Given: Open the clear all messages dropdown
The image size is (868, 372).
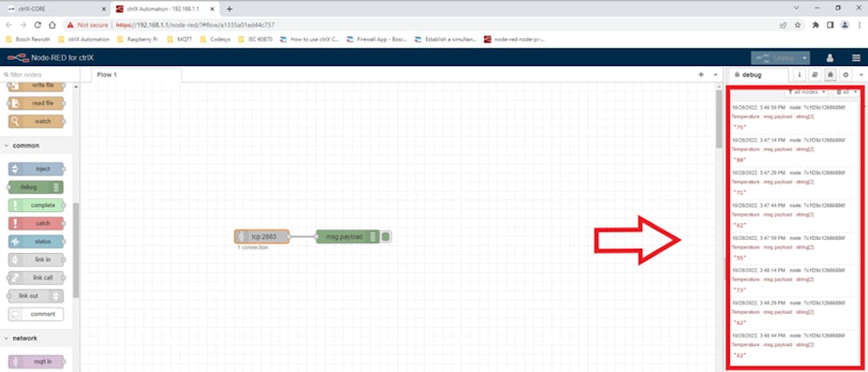Looking at the screenshot, I should point(846,92).
